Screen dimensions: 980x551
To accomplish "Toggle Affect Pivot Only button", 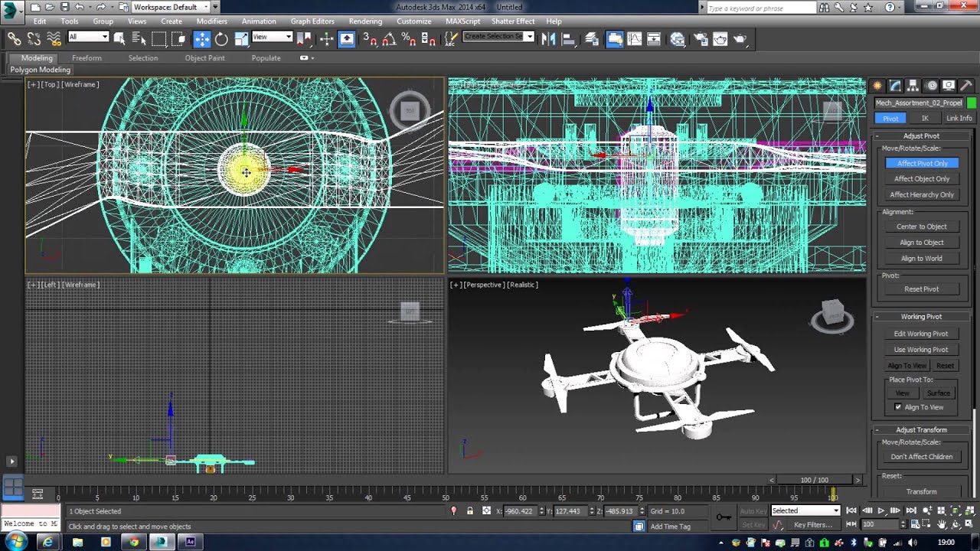I will click(x=922, y=163).
